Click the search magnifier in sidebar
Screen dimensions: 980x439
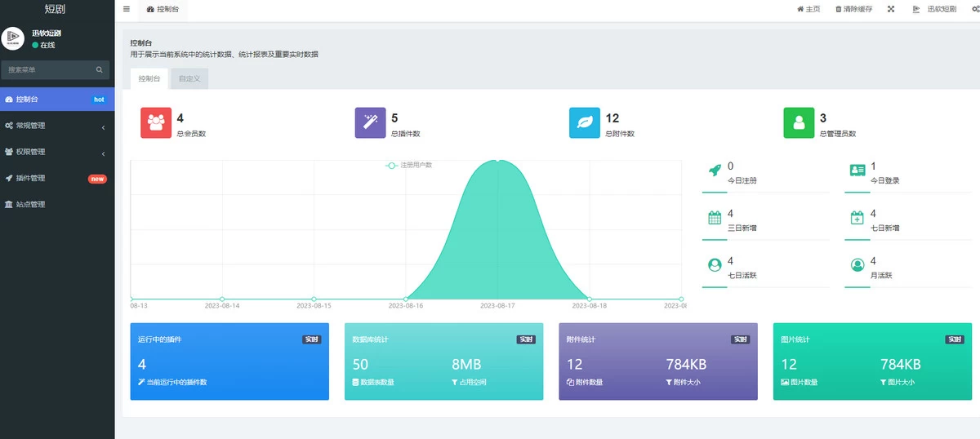100,70
